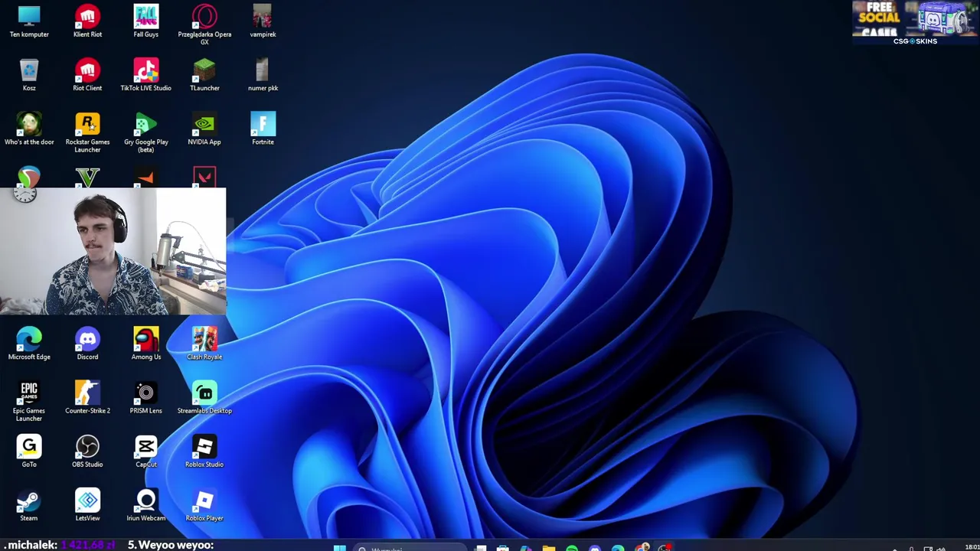Open Rockstar Games Launcher
The height and width of the screenshot is (551, 980).
click(x=87, y=132)
